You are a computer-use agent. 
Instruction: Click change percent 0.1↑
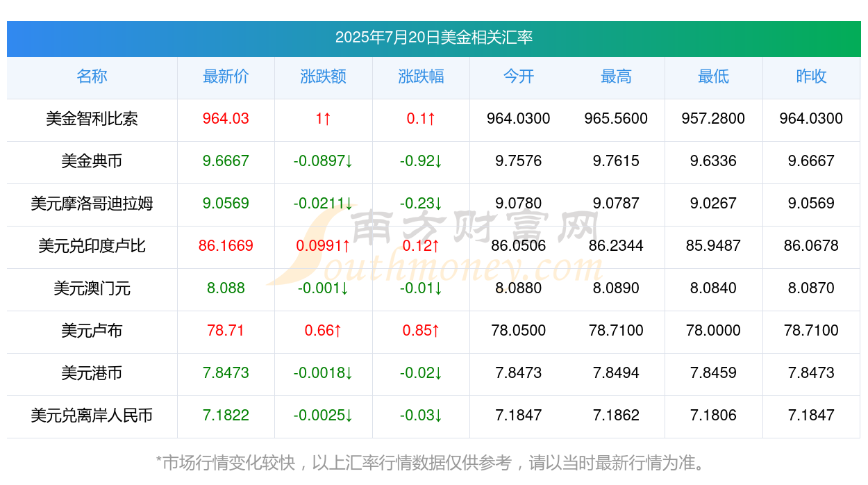(421, 119)
